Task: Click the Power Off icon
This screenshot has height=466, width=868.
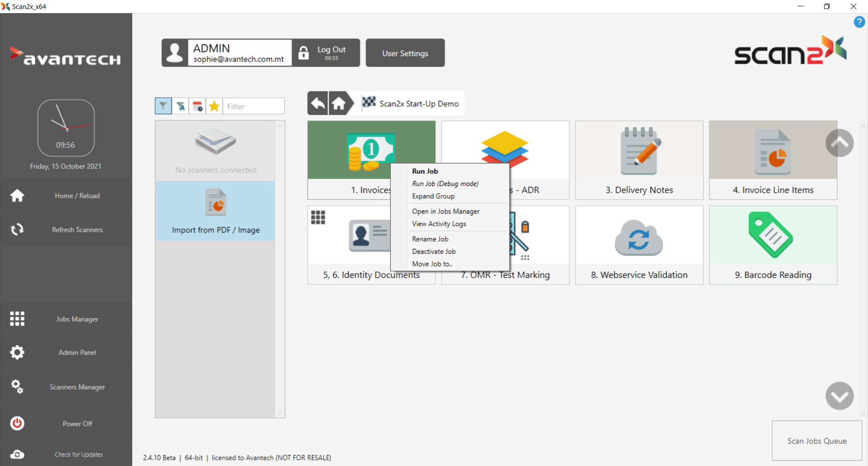Action: [x=18, y=423]
